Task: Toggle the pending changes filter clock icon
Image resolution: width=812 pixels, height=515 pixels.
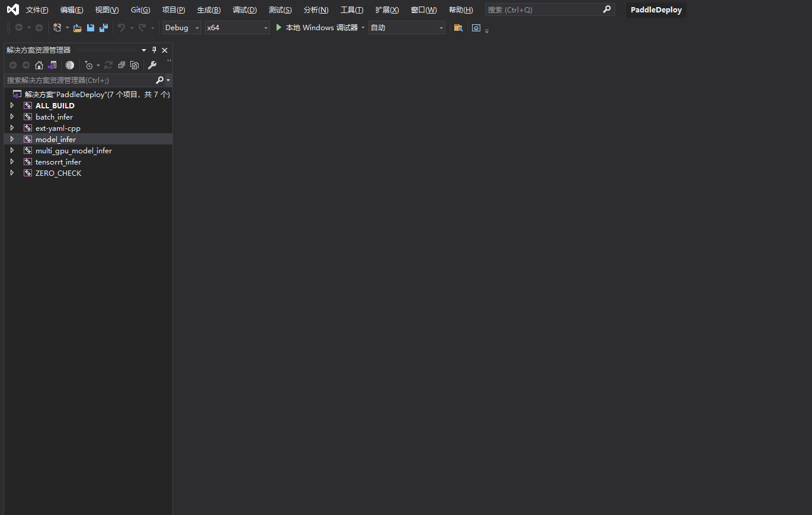Action: pyautogui.click(x=89, y=65)
